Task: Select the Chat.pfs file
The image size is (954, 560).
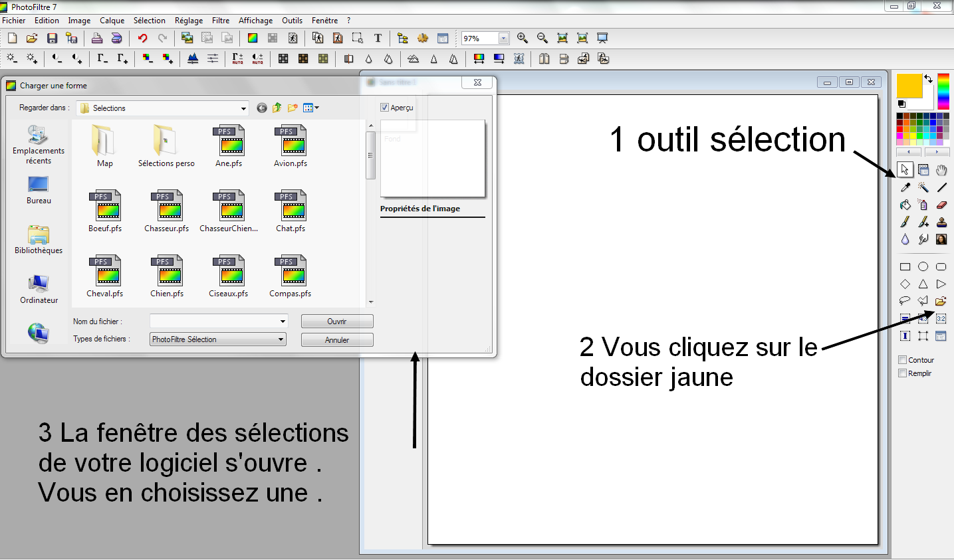Action: click(x=291, y=211)
